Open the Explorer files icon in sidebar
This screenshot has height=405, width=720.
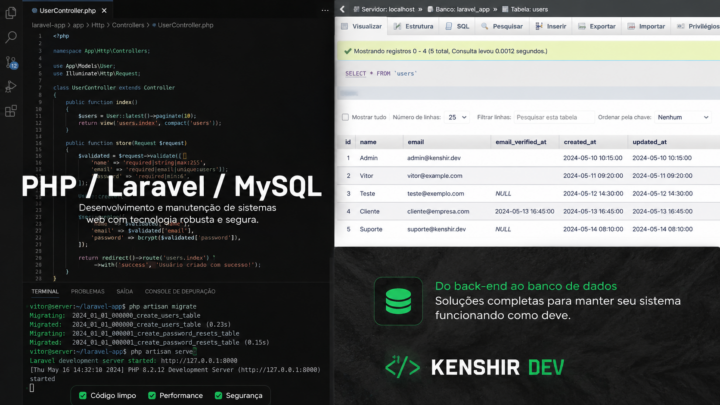(x=11, y=13)
